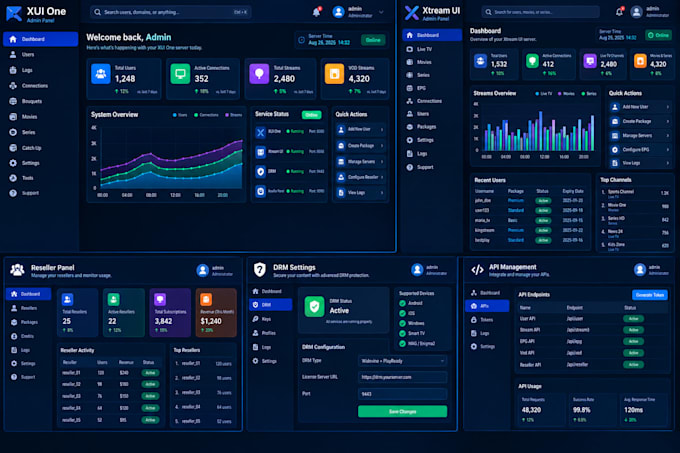
Task: Click the EPG calendar icon in Xtream UI sidebar
Action: pyautogui.click(x=409, y=88)
